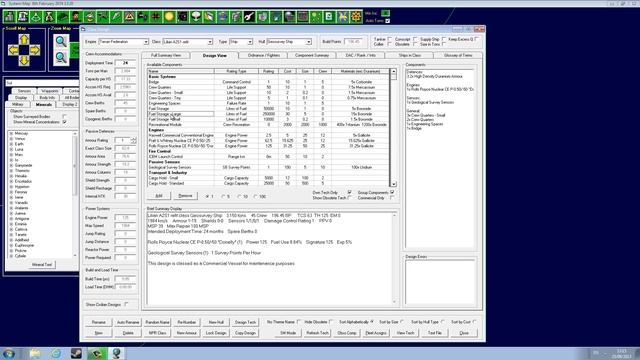
Task: Expand the Mars tree node
Action: pyautogui.click(x=11, y=155)
